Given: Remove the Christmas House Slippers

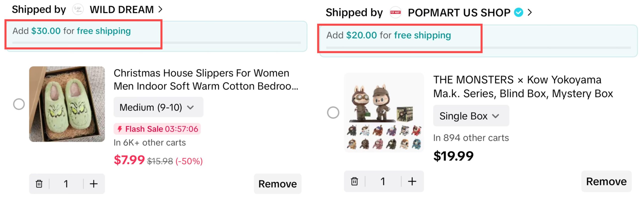Looking at the screenshot, I should (x=277, y=184).
